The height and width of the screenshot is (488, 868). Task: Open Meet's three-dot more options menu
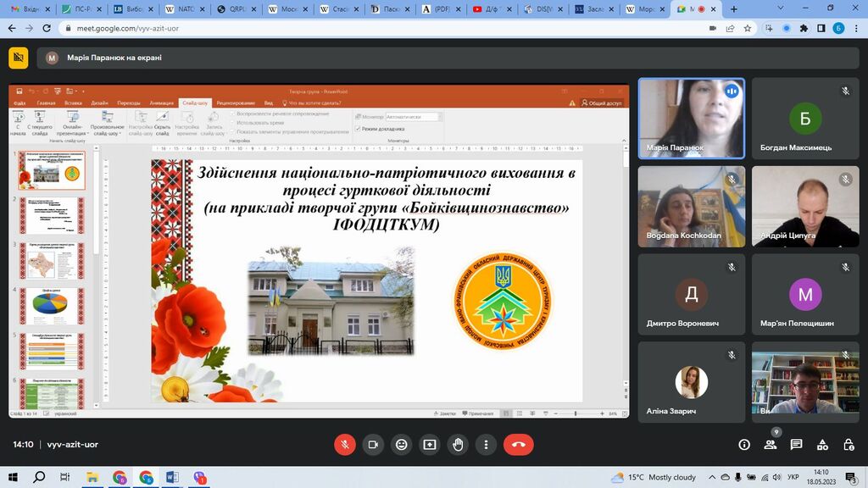click(486, 444)
